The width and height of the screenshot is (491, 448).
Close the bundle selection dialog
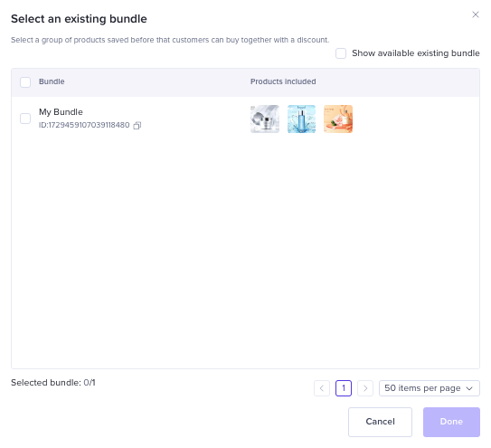[476, 14]
